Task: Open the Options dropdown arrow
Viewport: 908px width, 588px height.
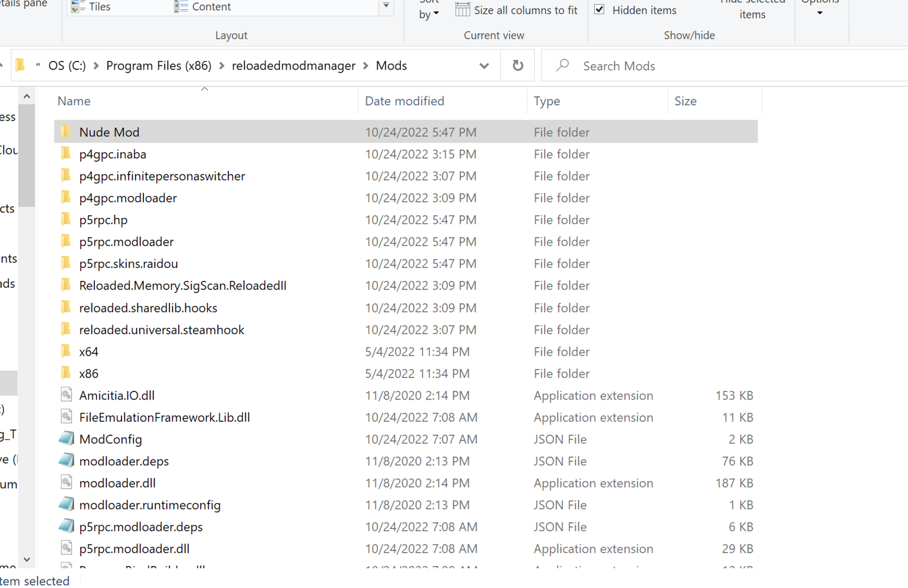Action: click(820, 13)
